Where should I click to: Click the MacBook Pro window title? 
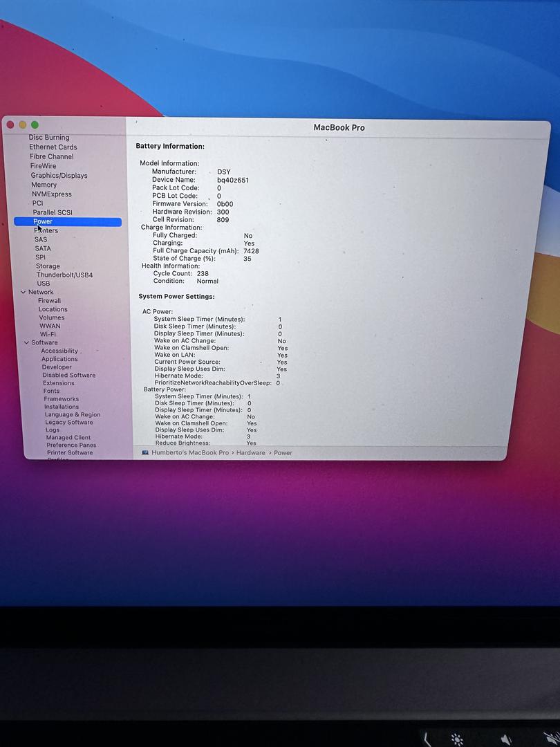339,128
